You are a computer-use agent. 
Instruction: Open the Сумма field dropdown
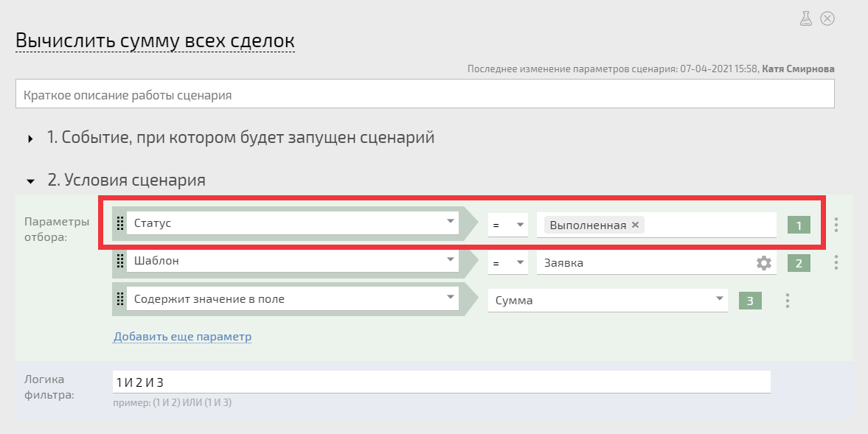[607, 300]
